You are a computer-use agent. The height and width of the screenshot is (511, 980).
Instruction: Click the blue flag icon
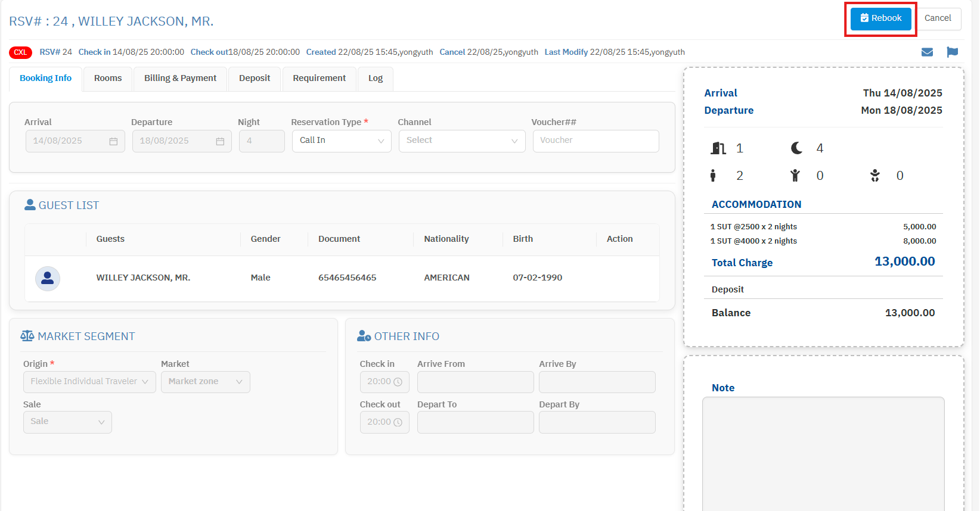pos(952,52)
